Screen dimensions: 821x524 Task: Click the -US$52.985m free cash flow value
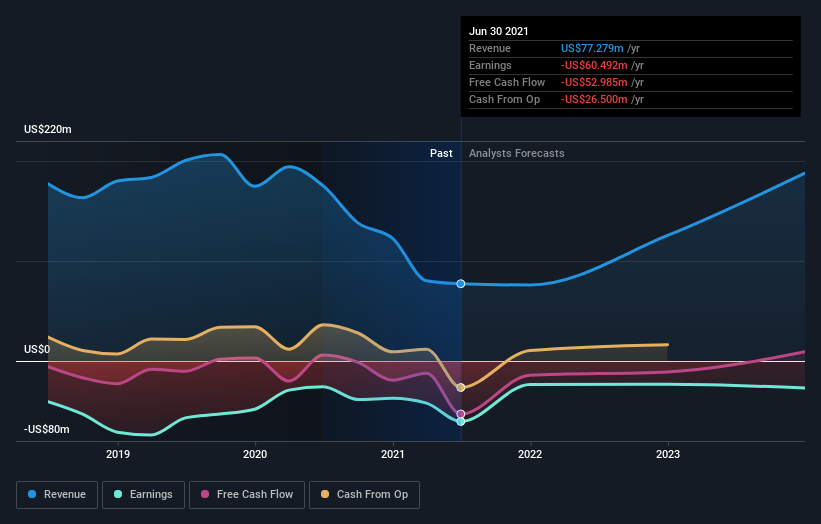(594, 82)
